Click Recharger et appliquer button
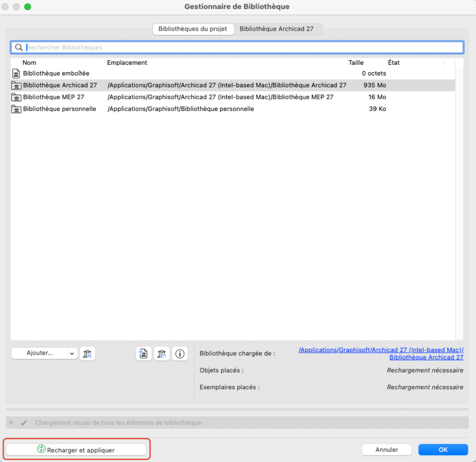476x462 pixels. click(76, 450)
